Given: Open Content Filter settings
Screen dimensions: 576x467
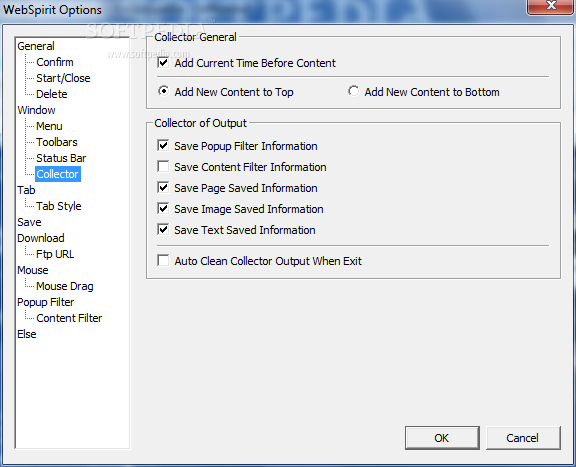Looking at the screenshot, I should (x=69, y=318).
